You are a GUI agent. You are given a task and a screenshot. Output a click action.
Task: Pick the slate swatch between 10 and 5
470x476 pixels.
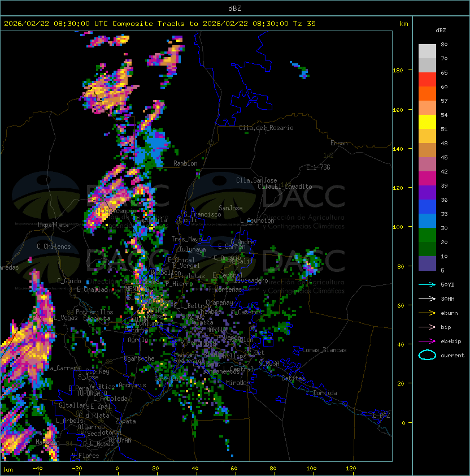[x=427, y=263]
